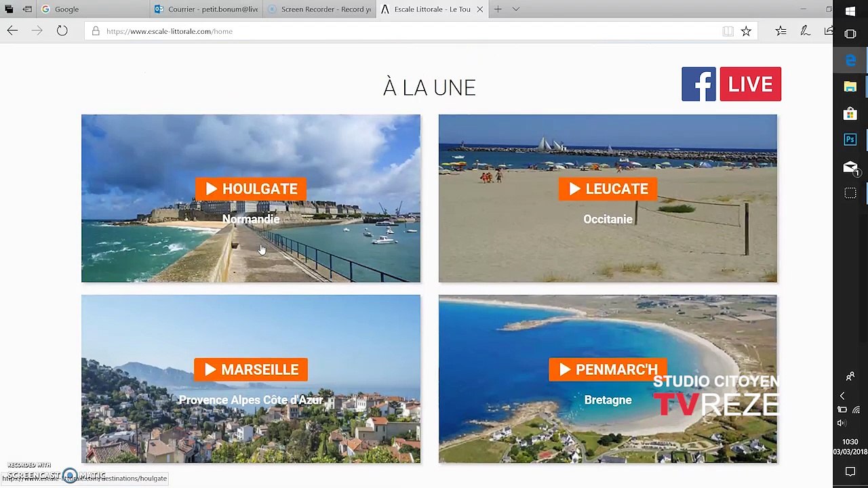
Task: Close the Escale Littorale tab
Action: click(480, 9)
